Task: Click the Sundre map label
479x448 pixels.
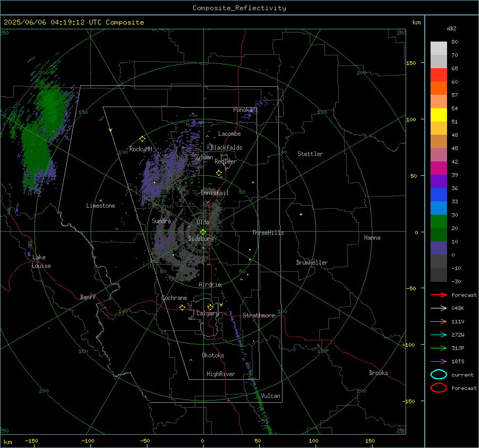Action: [x=161, y=221]
